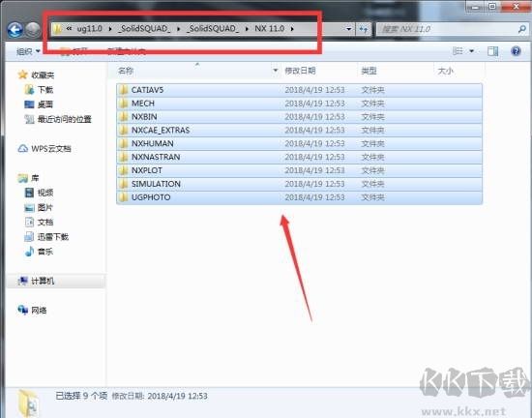Open 下载 downloads in sidebar
The height and width of the screenshot is (418, 532).
point(40,90)
